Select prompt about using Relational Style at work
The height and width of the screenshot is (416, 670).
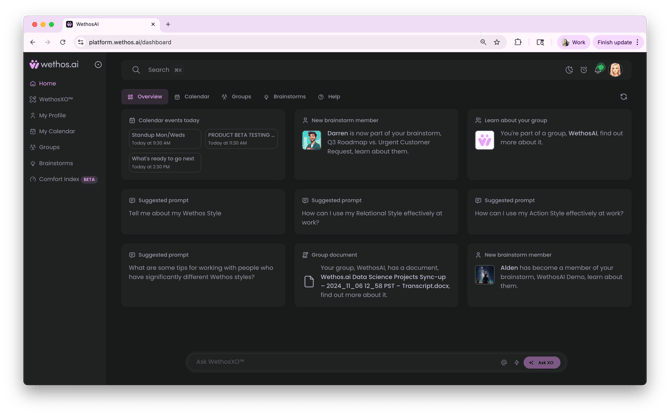click(x=376, y=212)
